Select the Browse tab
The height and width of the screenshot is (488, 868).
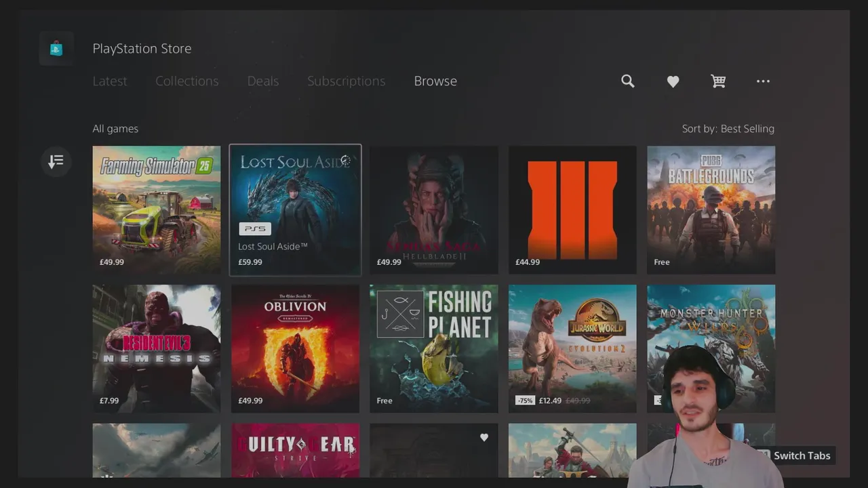click(x=435, y=81)
